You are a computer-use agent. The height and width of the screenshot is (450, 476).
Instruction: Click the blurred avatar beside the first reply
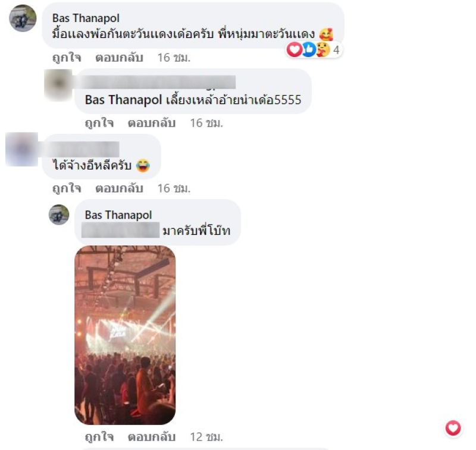(x=58, y=84)
